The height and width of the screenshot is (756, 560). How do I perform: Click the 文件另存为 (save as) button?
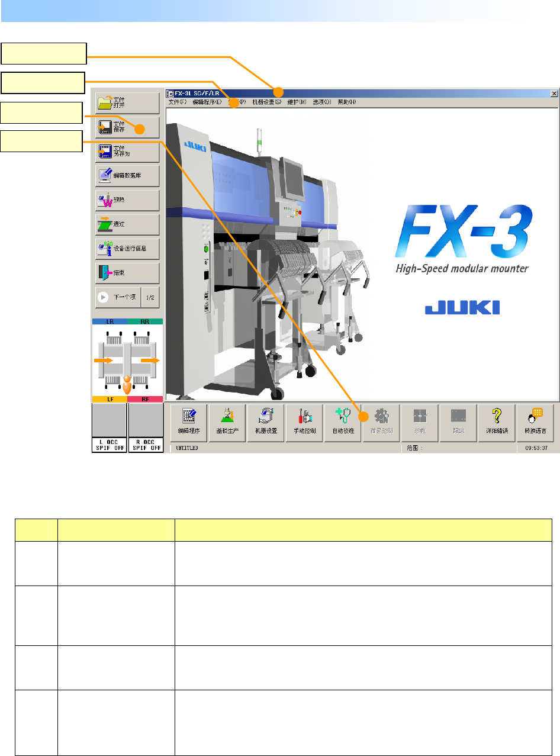[x=127, y=152]
